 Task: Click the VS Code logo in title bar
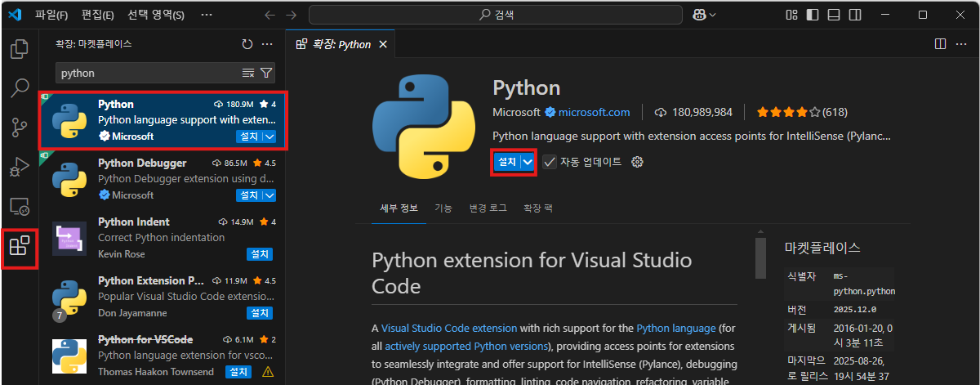point(14,15)
